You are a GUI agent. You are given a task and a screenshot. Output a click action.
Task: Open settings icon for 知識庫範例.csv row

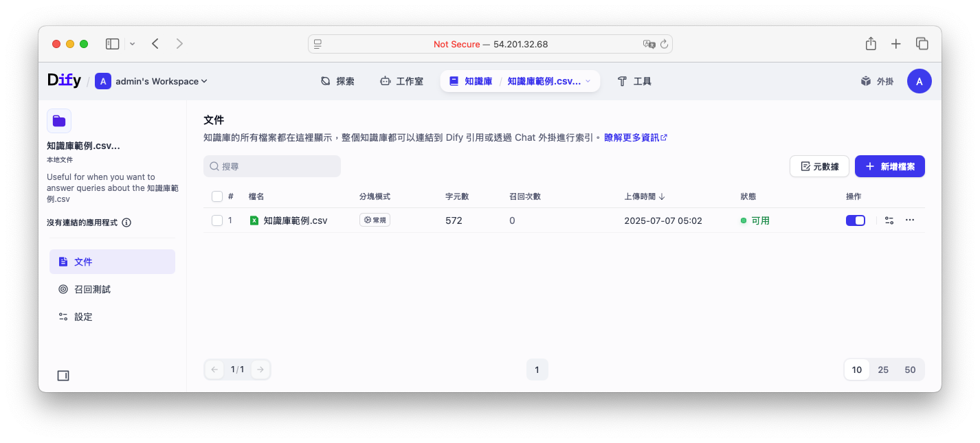coord(889,220)
